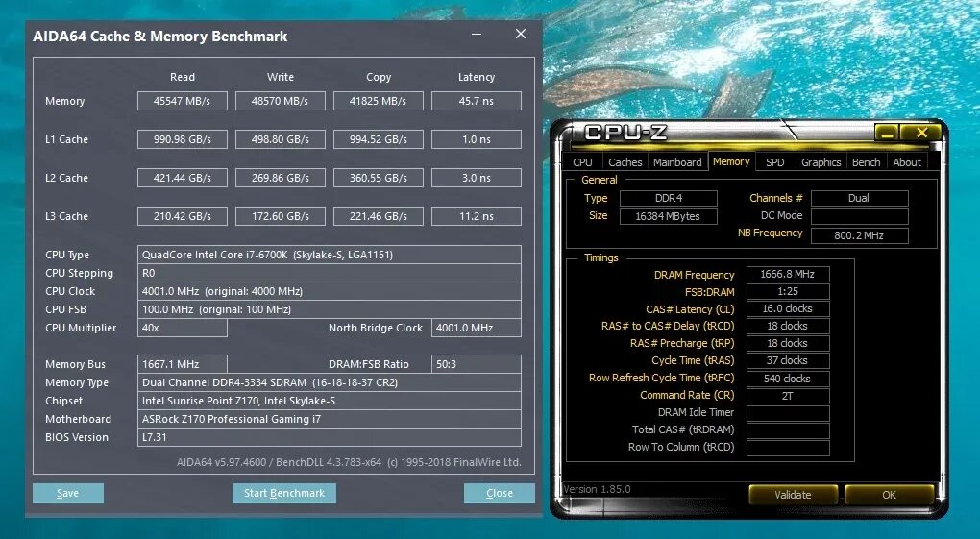Click the Memory Write value 48570 MB/s
This screenshot has height=539, width=980.
(280, 101)
